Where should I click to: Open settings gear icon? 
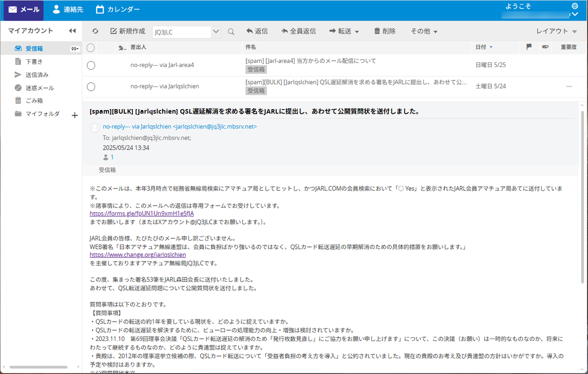tap(575, 6)
